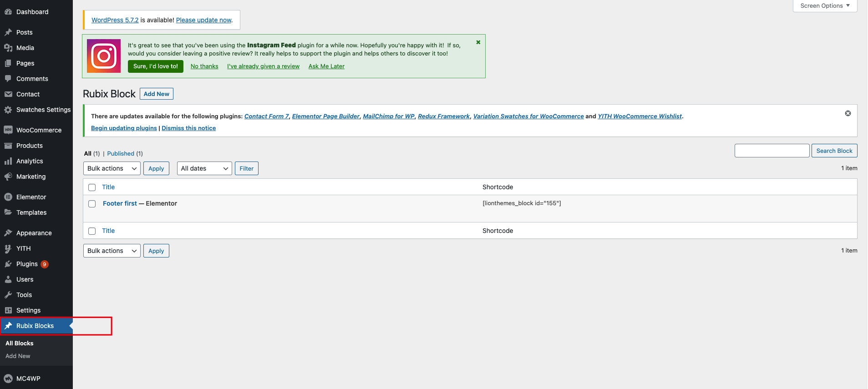Click the Marketing megaphone icon
Image resolution: width=868 pixels, height=389 pixels.
click(x=8, y=177)
